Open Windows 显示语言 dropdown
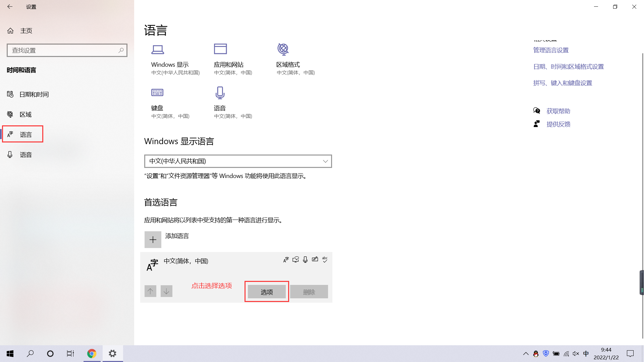This screenshot has width=644, height=362. tap(238, 161)
